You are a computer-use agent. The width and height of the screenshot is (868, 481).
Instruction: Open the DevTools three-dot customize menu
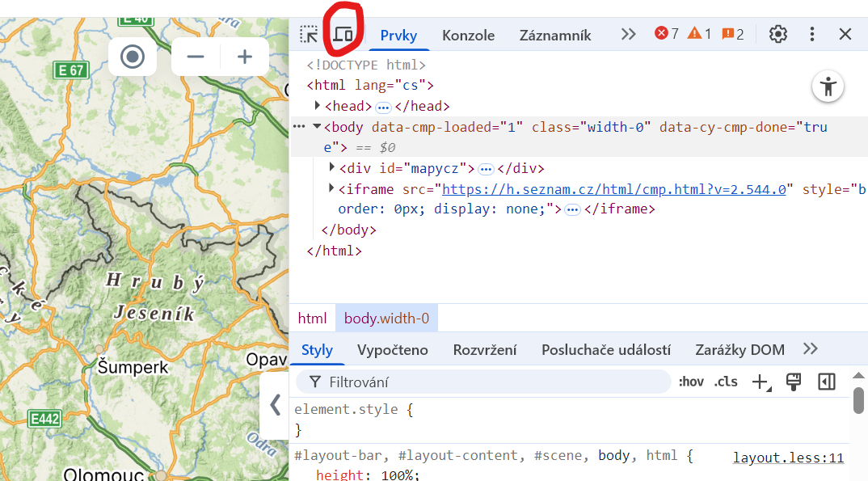pos(812,34)
